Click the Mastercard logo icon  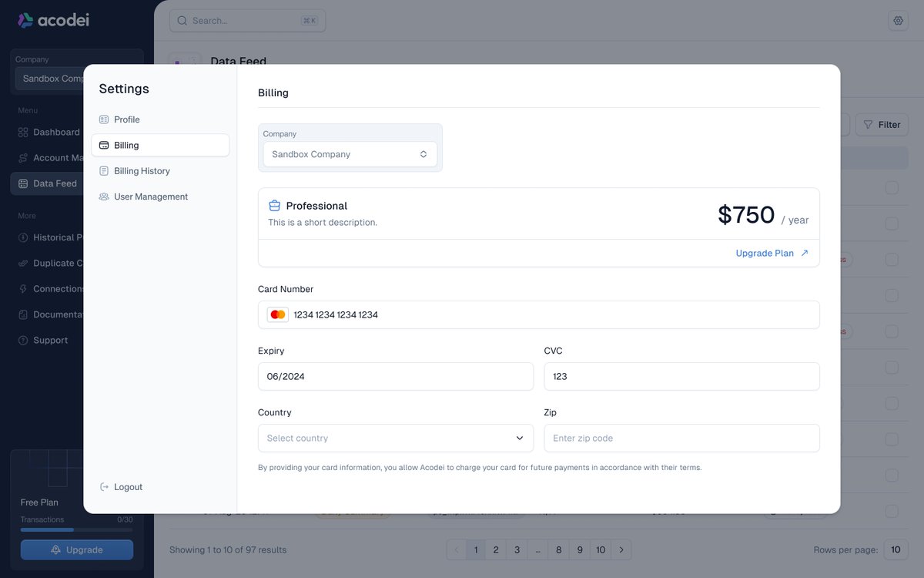278,314
